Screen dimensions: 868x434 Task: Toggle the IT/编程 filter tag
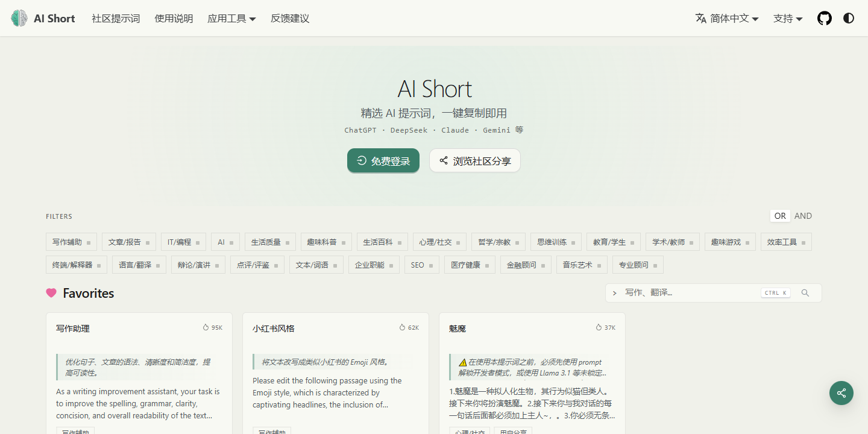point(183,242)
